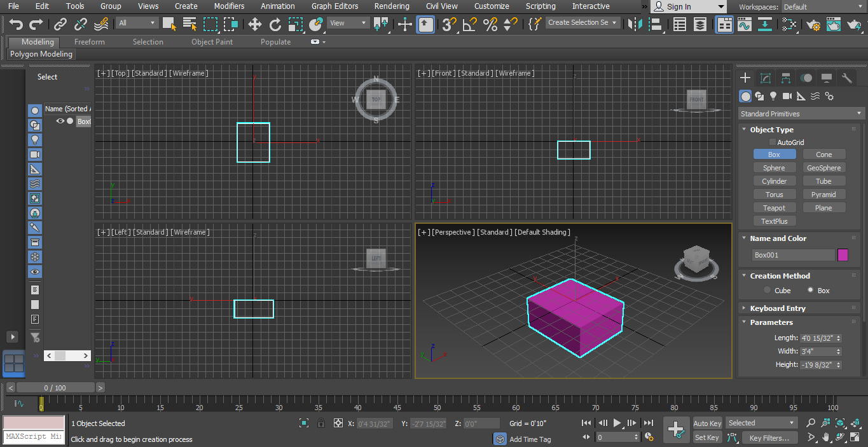Image resolution: width=868 pixels, height=447 pixels.
Task: Click the Teapot primitive button
Action: coord(774,208)
